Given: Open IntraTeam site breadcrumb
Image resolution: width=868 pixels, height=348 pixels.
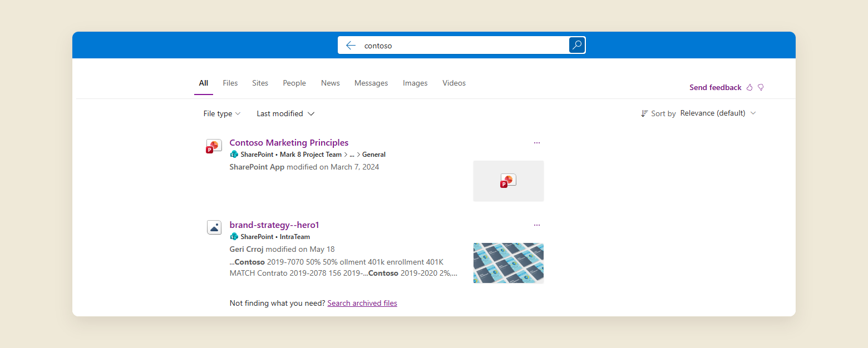Looking at the screenshot, I should (295, 237).
